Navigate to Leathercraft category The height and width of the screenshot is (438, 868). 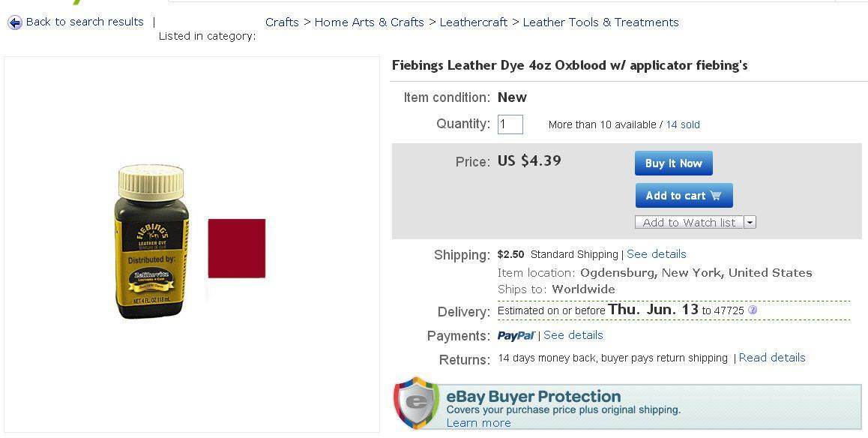coord(474,22)
